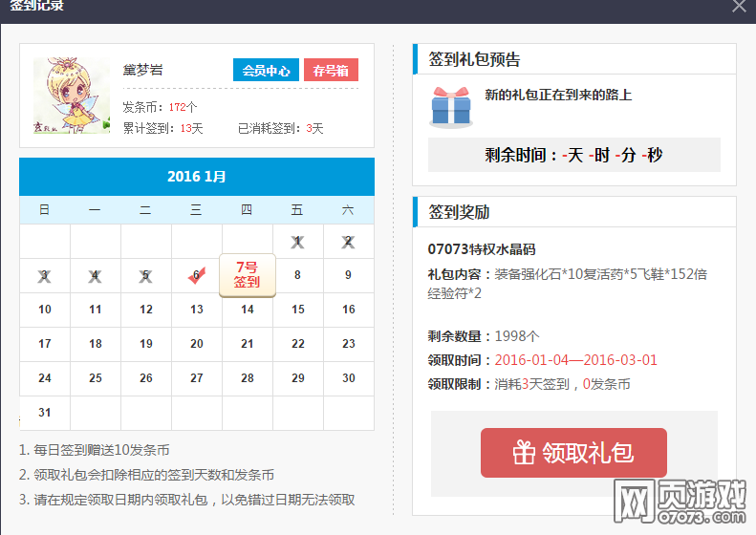Click the blue gift box icon
This screenshot has height=535, width=756.
point(451,106)
